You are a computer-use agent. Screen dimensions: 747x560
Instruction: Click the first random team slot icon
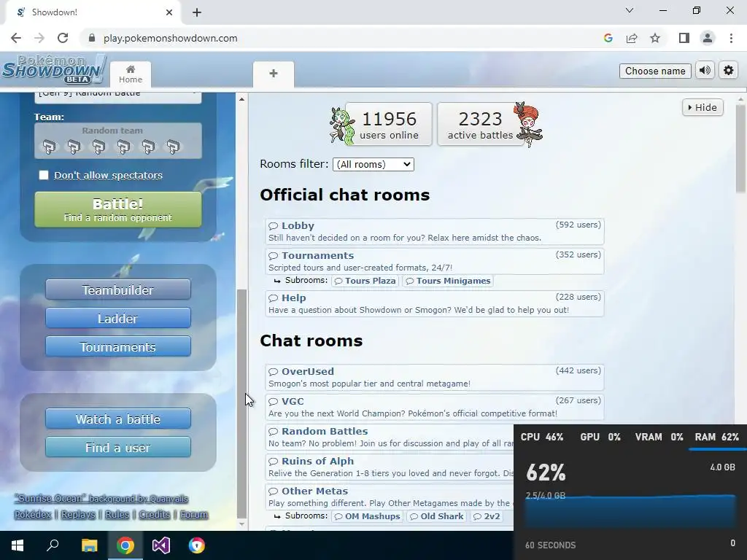49,147
